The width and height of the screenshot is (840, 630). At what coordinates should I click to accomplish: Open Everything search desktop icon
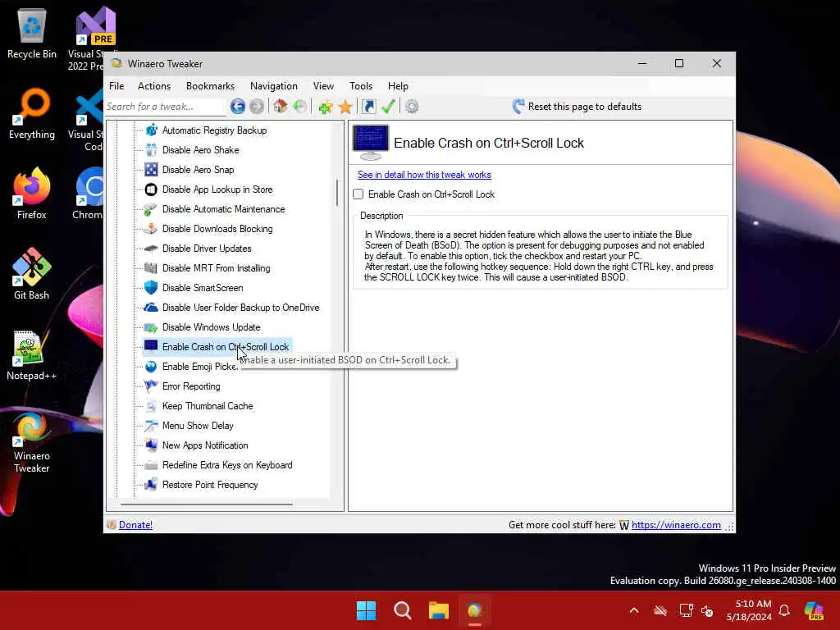32,113
